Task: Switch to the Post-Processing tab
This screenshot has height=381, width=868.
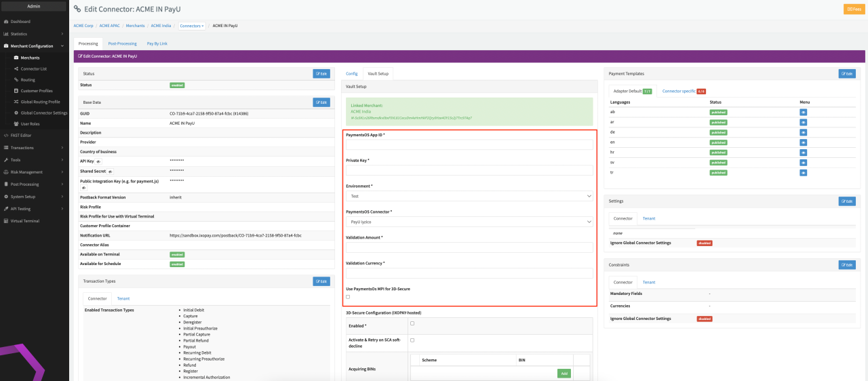Action: coord(122,43)
